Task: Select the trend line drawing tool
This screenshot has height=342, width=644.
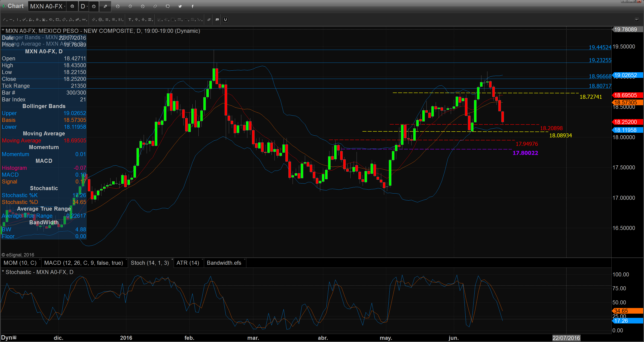Action: (x=4, y=20)
